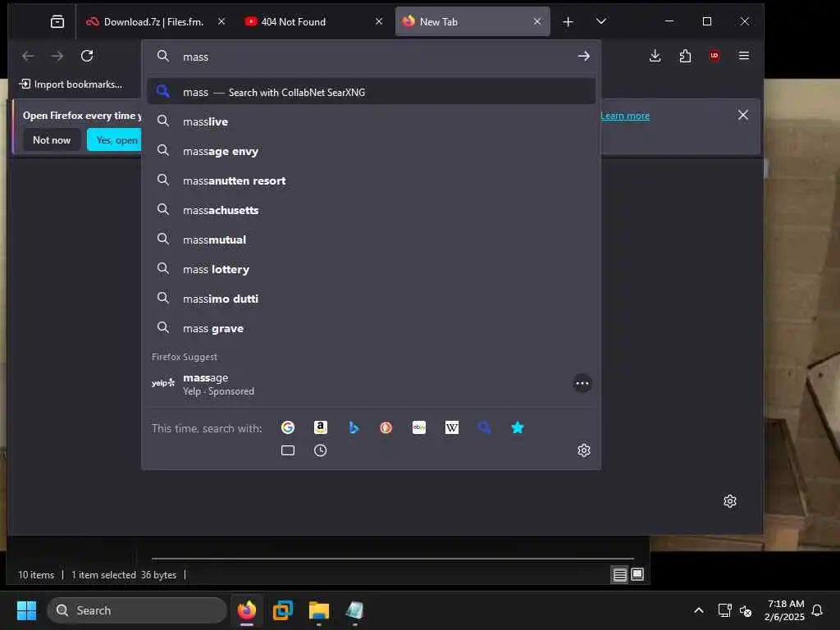
Task: Select massmutual suggestion
Action: (371, 240)
